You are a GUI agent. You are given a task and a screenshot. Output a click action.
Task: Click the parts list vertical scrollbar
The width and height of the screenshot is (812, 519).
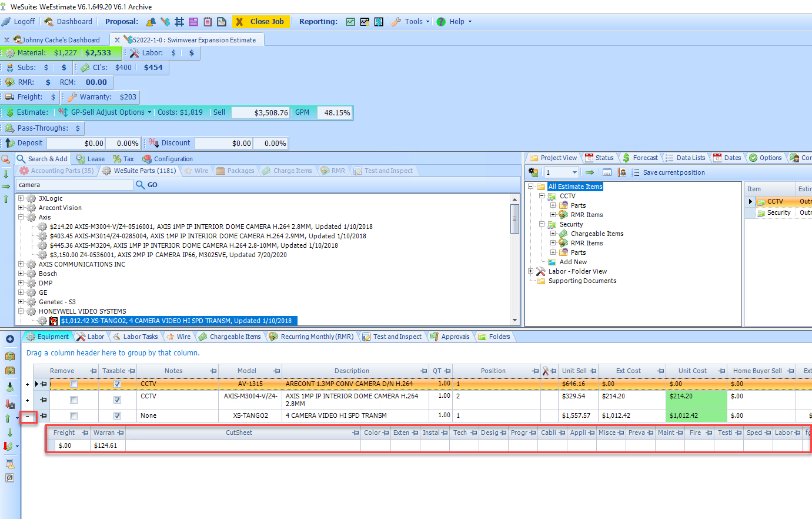click(515, 259)
